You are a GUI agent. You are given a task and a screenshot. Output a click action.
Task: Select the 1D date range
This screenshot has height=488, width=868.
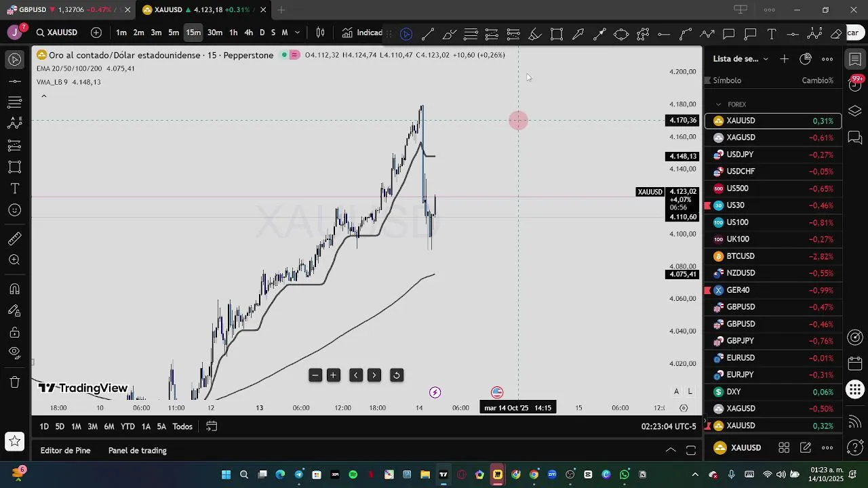(x=44, y=426)
